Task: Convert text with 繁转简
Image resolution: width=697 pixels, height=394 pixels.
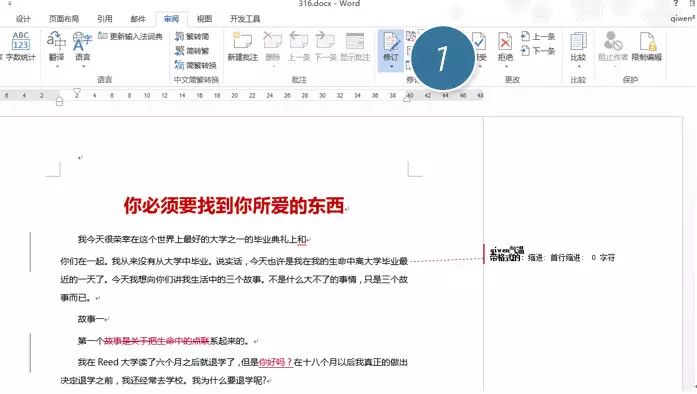Action: point(192,36)
